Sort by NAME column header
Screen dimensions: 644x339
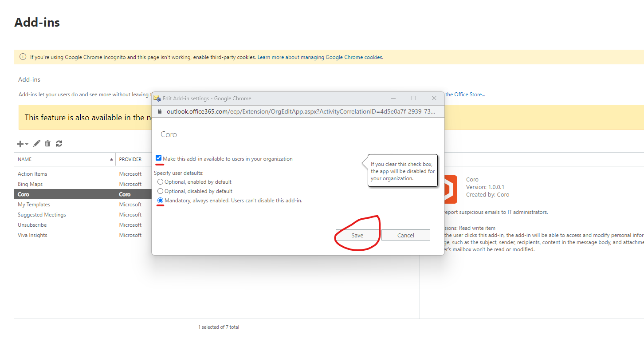[65, 159]
